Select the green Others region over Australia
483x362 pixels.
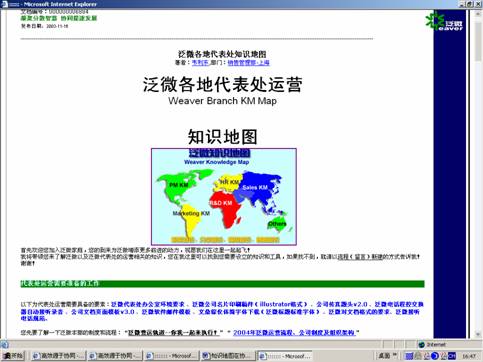pos(276,224)
